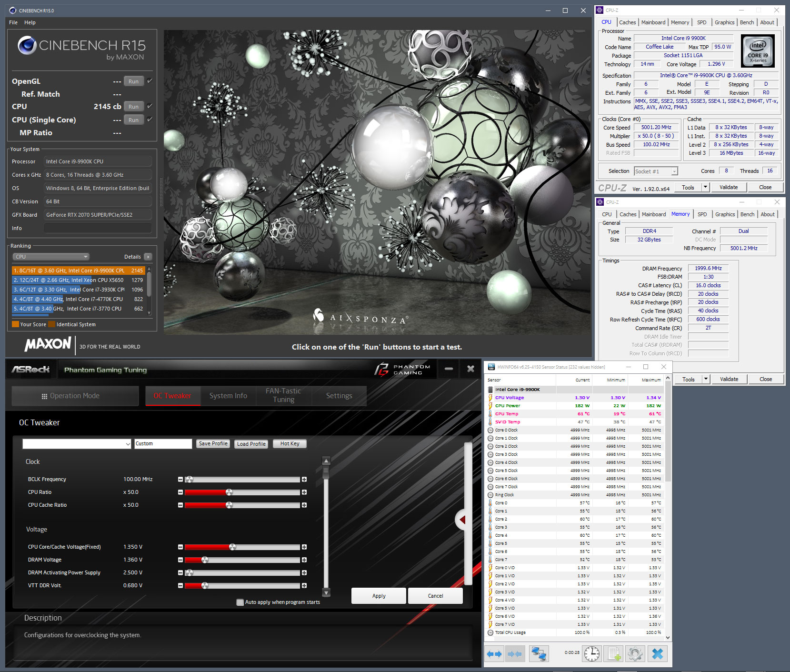Decrease CPU Cache Ratio with minus icon
Screen dimensions: 790x672
click(180, 505)
